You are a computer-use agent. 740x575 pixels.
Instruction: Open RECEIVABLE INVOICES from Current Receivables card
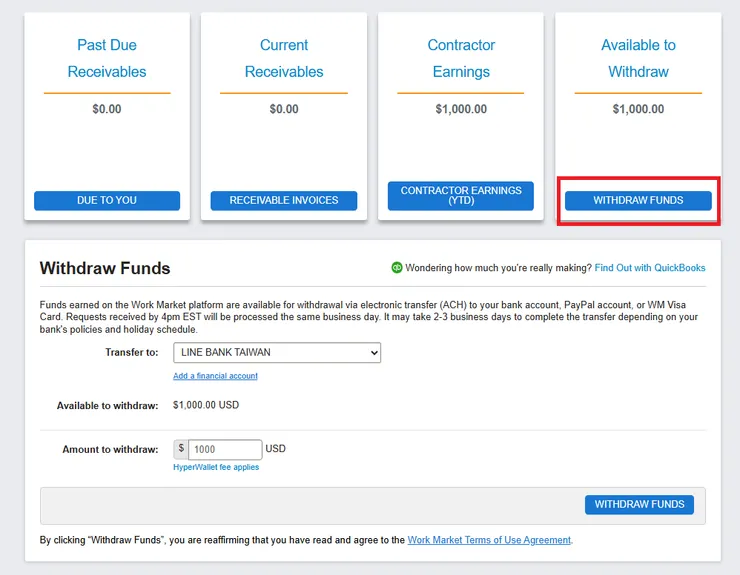(x=284, y=200)
